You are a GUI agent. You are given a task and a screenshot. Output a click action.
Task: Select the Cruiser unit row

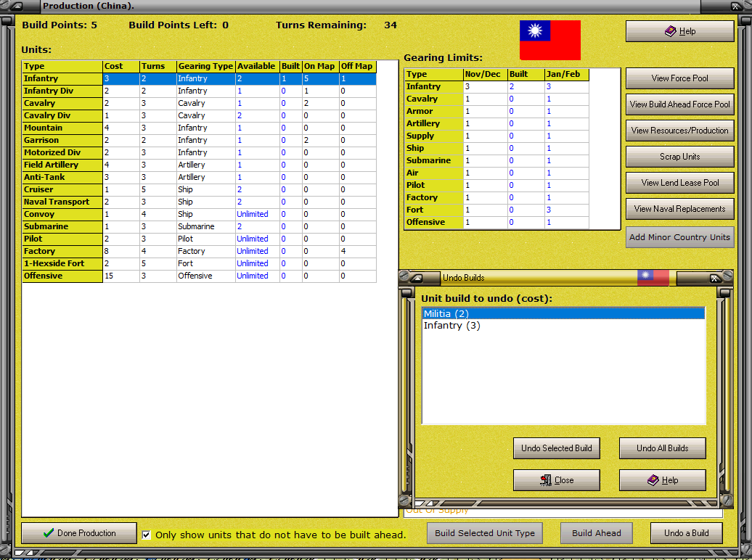click(199, 189)
